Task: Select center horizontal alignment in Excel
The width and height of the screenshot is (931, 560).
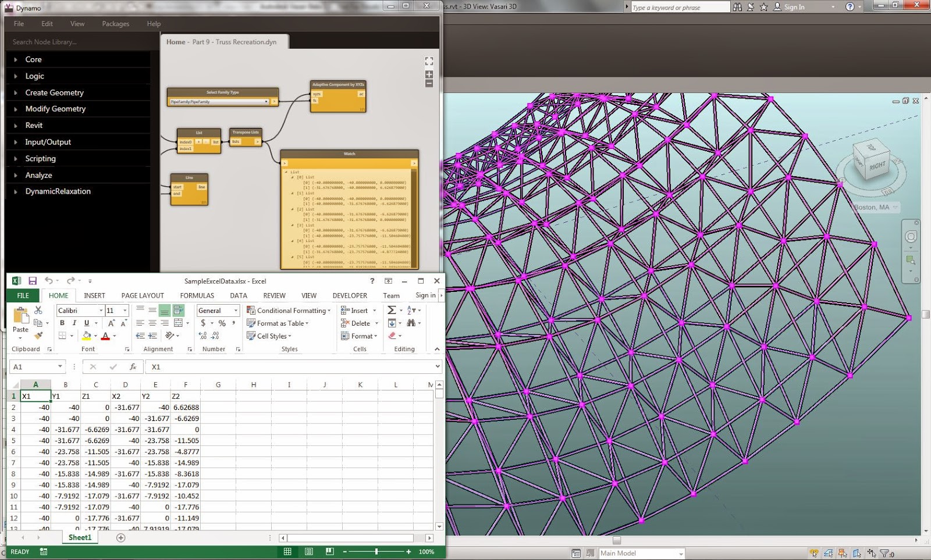Action: tap(152, 323)
